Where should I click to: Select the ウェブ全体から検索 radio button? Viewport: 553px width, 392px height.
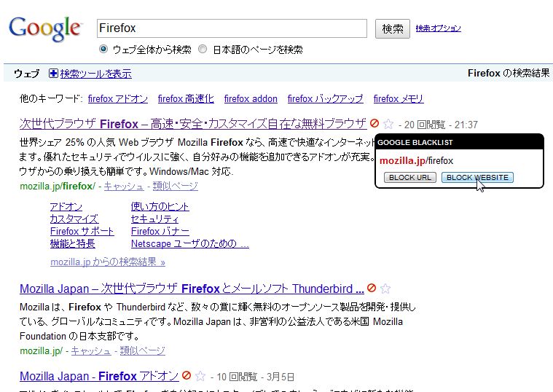point(103,49)
